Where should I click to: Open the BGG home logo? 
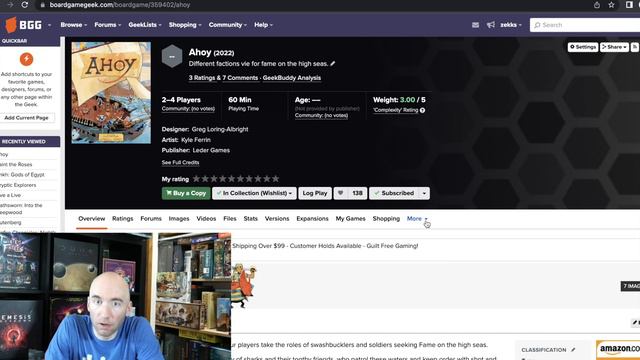tap(24, 25)
